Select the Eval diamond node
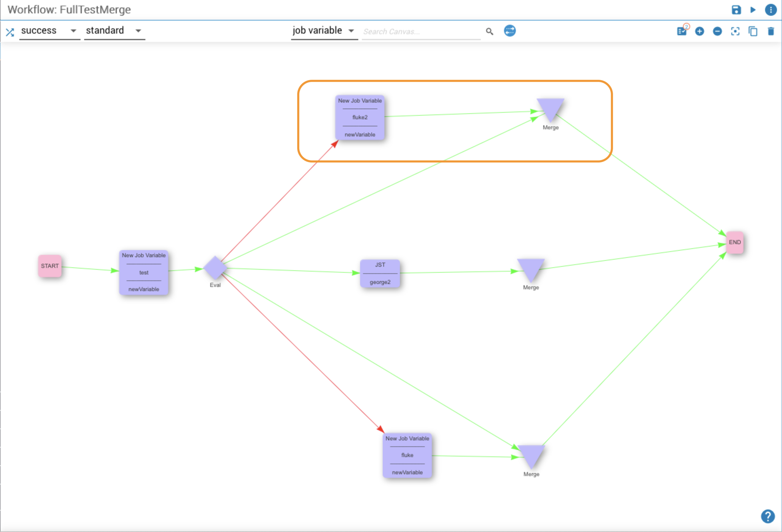The width and height of the screenshot is (782, 532). tap(215, 268)
